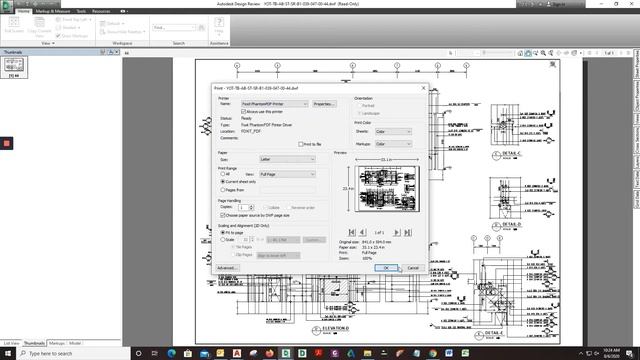This screenshot has width=640, height=360.
Task: Click the Find binoculars icon
Action: point(201,27)
